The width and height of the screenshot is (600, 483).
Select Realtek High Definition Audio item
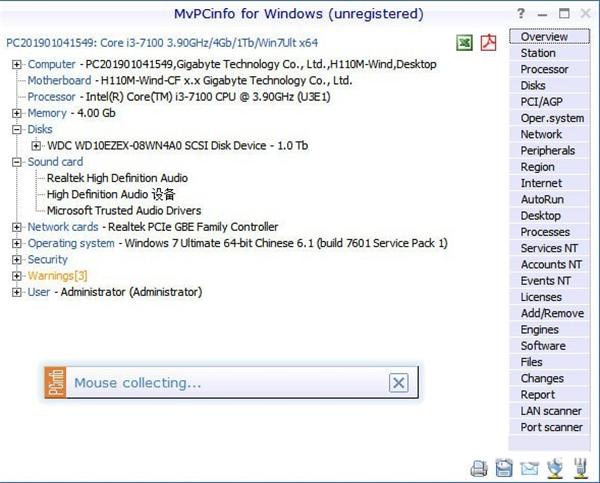117,178
